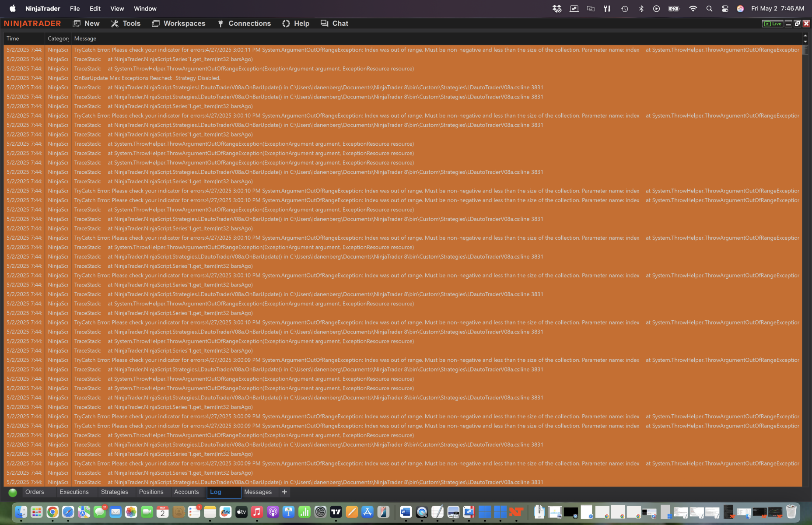Open the Time Machine menu bar icon
The width and height of the screenshot is (812, 525).
[624, 8]
